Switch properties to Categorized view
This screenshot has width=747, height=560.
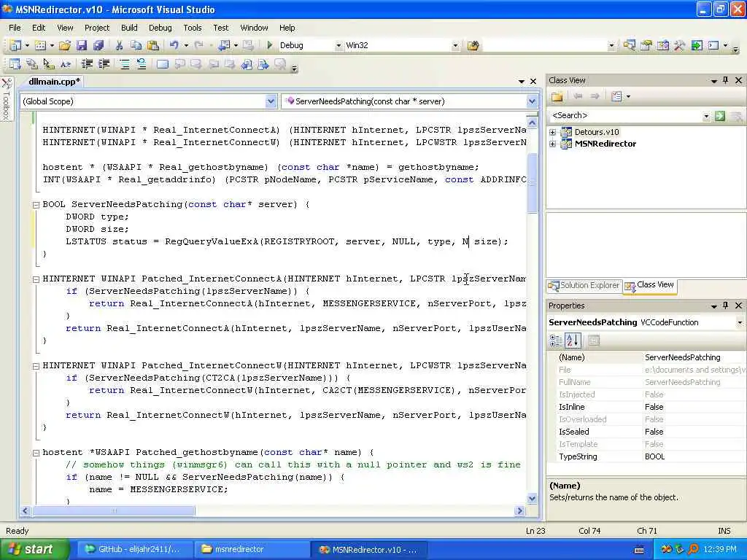(x=555, y=341)
